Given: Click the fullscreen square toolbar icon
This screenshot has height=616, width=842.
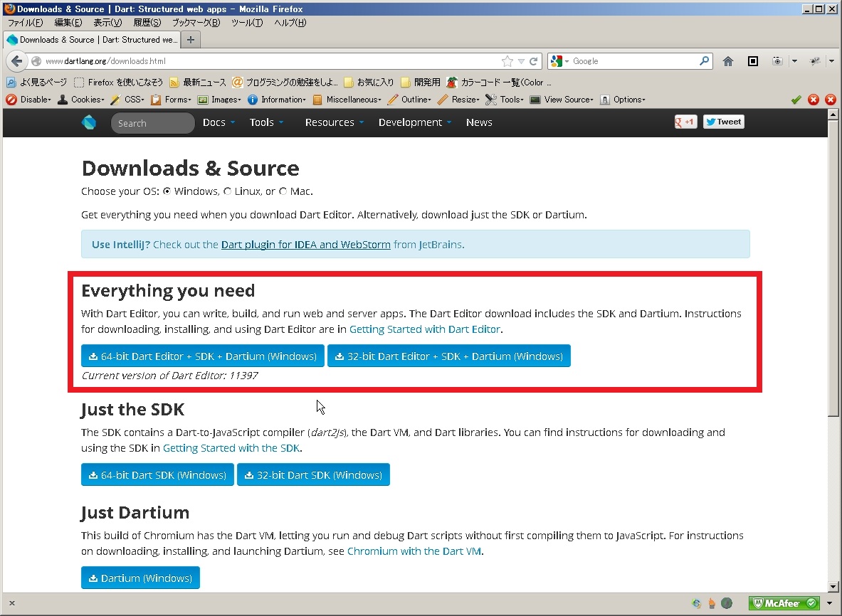Looking at the screenshot, I should (x=753, y=61).
